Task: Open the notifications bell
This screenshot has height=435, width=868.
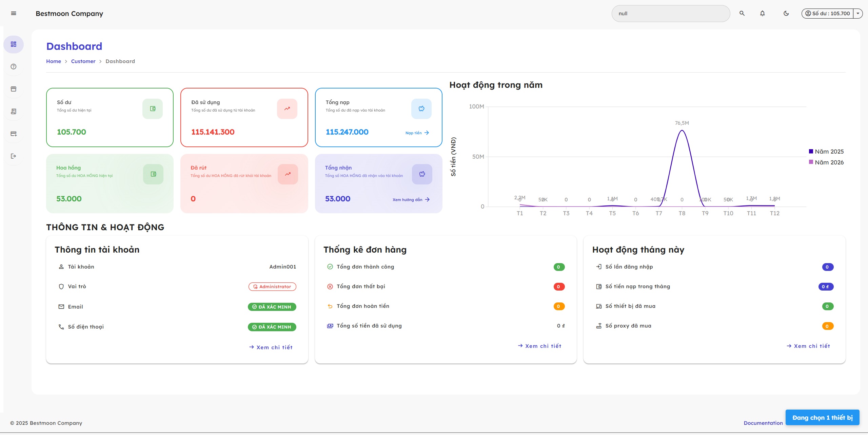Action: coord(762,14)
